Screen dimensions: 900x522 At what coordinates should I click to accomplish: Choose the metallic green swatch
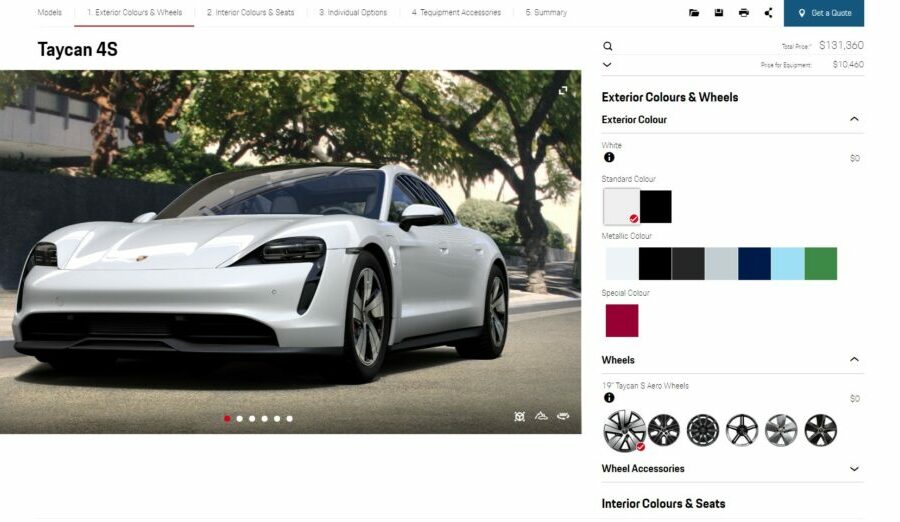821,264
